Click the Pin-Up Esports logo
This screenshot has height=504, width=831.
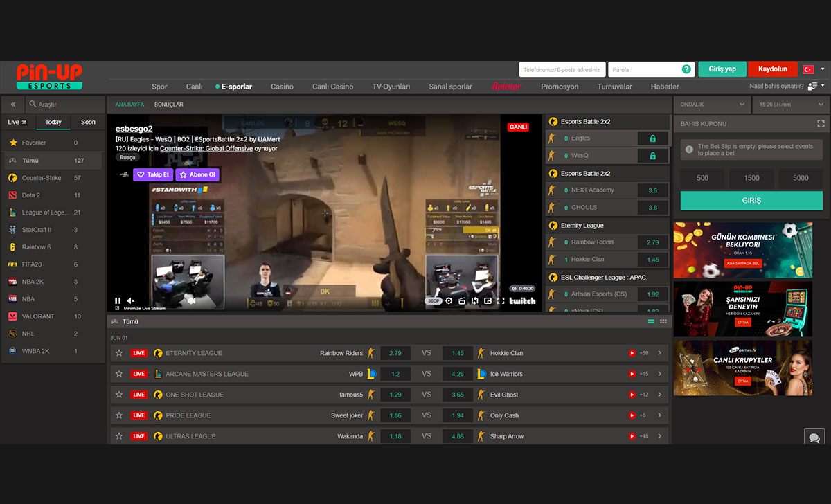coord(49,77)
